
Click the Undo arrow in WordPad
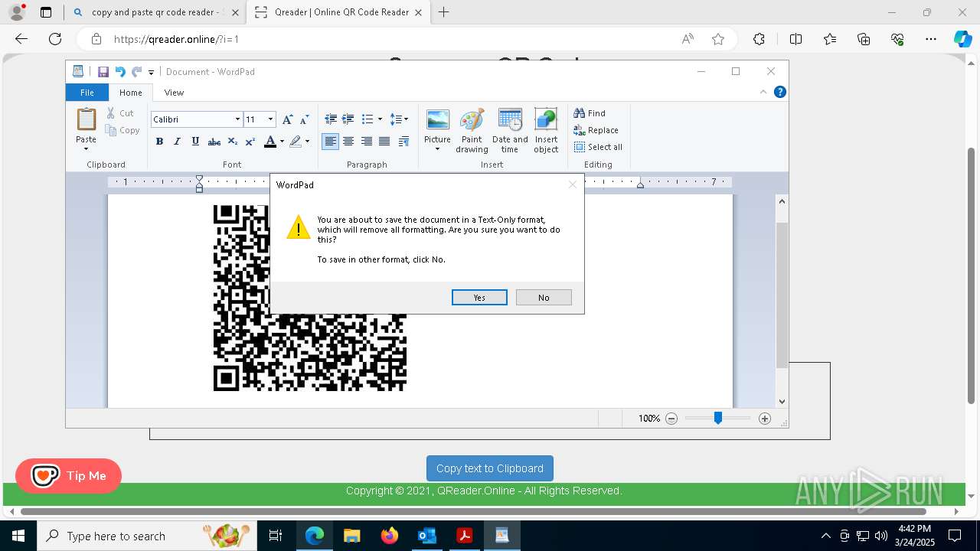click(120, 72)
